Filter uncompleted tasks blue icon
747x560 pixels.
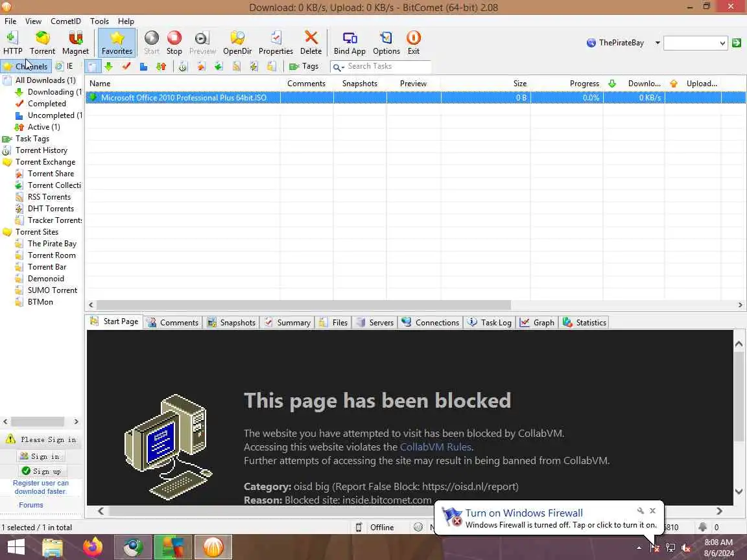[143, 66]
